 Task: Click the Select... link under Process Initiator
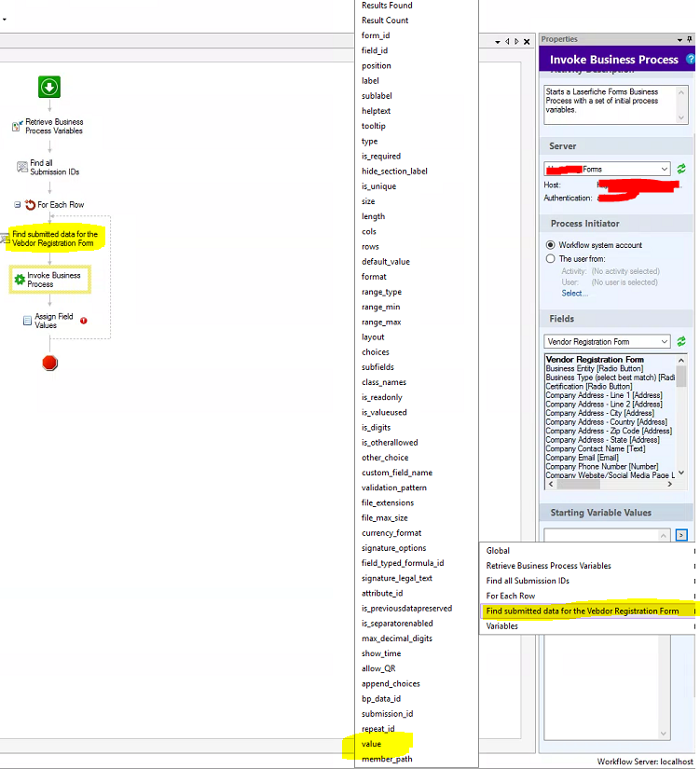pyautogui.click(x=574, y=294)
